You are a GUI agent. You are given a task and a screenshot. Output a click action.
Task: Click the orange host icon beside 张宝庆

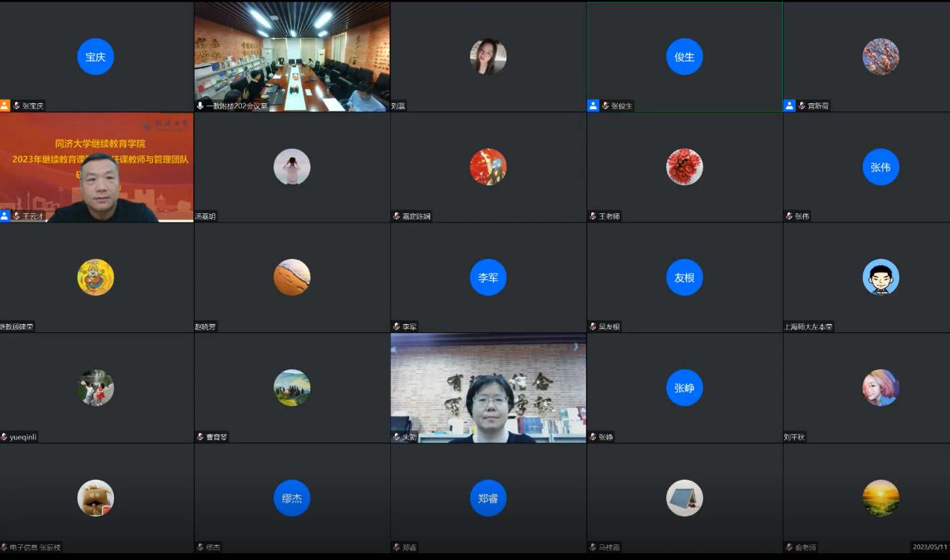5,106
